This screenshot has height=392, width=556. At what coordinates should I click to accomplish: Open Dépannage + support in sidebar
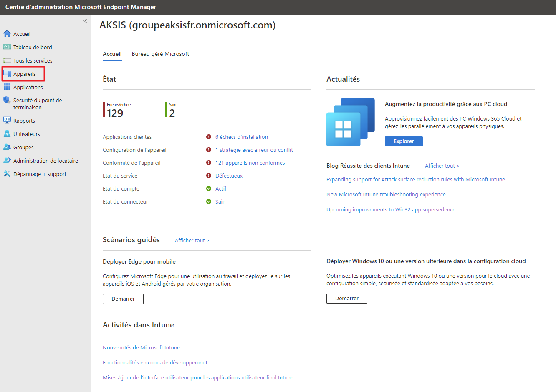[x=40, y=174]
